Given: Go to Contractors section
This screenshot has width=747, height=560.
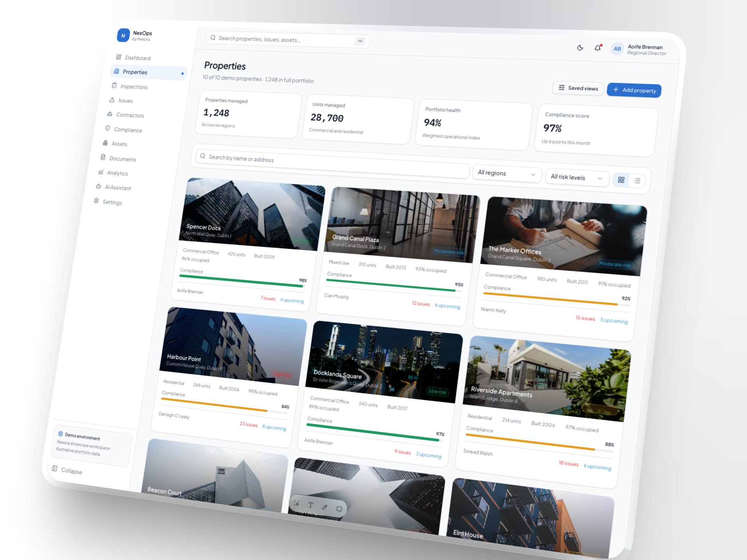Looking at the screenshot, I should pos(125,115).
